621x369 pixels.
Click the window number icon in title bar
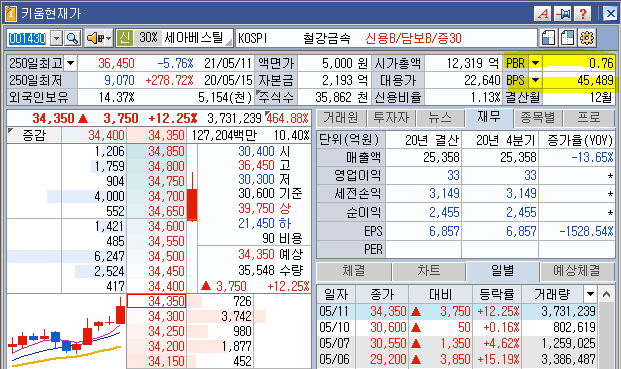tap(10, 13)
